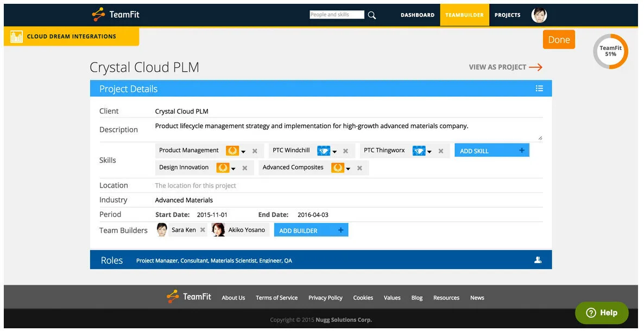
Task: Click the Cloud Dream Integrations building icon
Action: (16, 36)
